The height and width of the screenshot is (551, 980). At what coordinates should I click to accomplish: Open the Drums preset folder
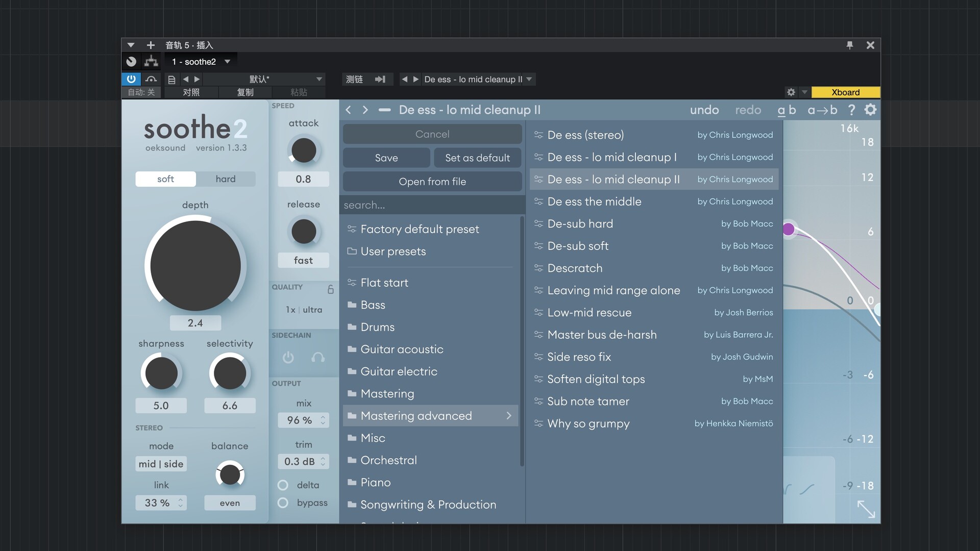click(x=377, y=327)
